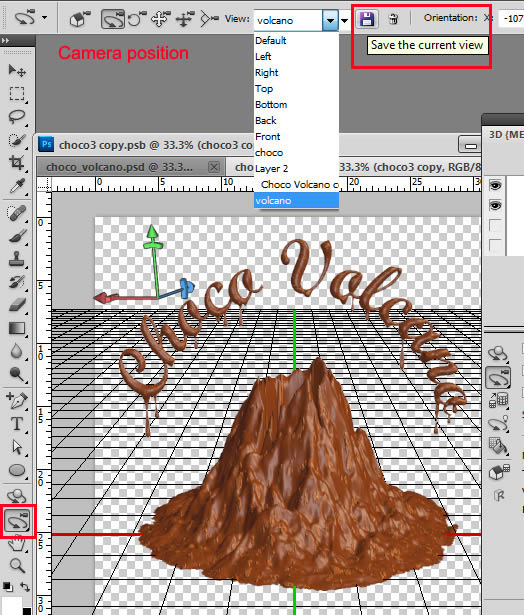
Task: Select the Ellipse shape tool
Action: (17, 470)
